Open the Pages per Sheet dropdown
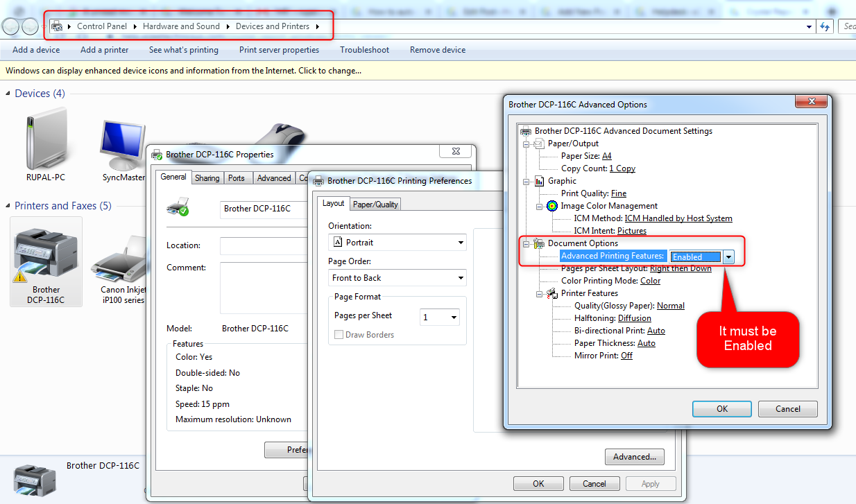This screenshot has width=856, height=504. click(440, 318)
